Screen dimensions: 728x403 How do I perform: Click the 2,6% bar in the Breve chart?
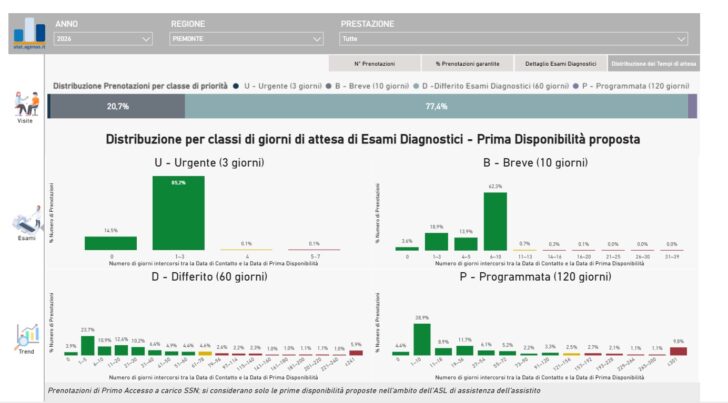pyautogui.click(x=407, y=249)
